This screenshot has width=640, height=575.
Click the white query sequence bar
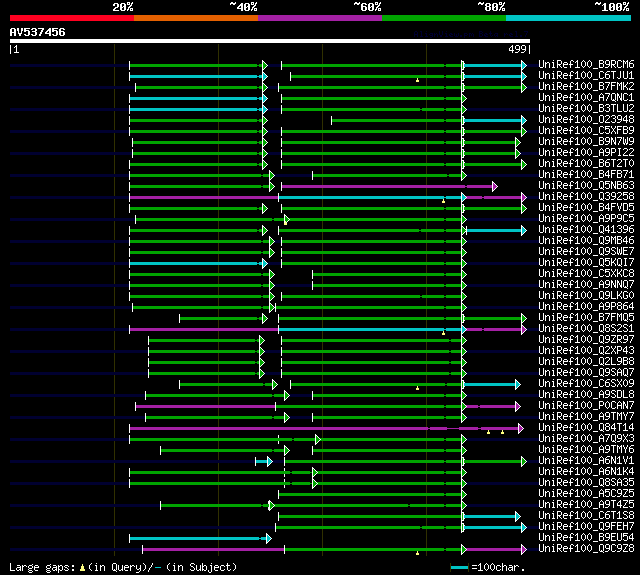[x=270, y=41]
